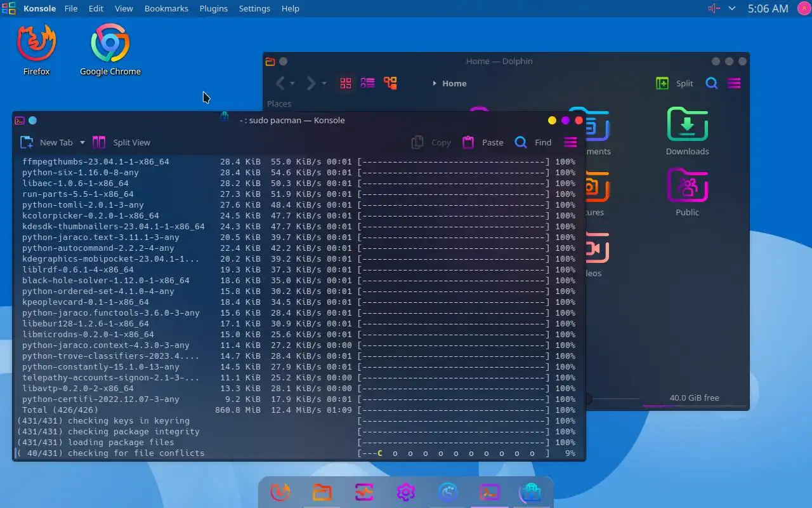Click the Places panel header in Dolphin
The height and width of the screenshot is (508, 812).
point(279,104)
